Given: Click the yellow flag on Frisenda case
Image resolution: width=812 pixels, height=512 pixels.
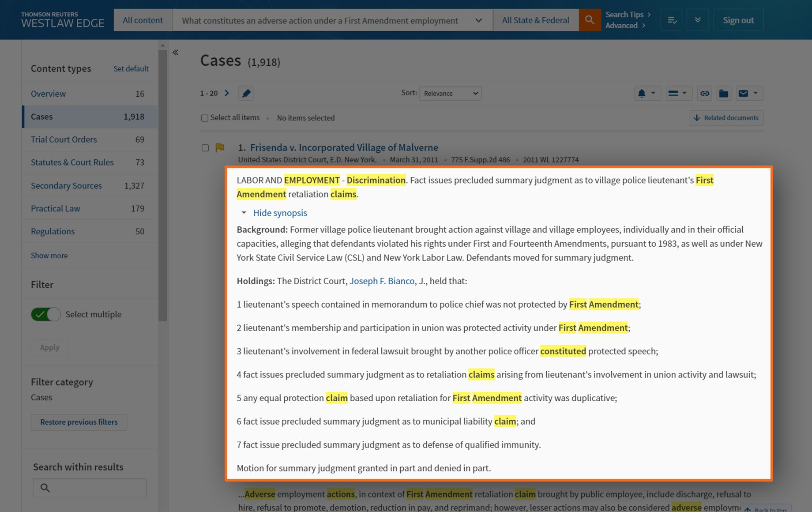Looking at the screenshot, I should tap(220, 147).
